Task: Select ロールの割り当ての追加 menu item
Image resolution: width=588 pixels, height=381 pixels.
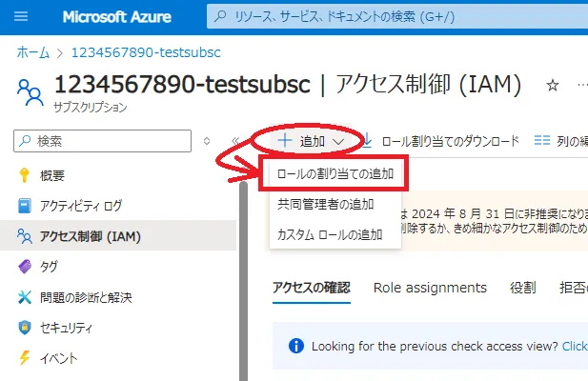Action: [335, 173]
